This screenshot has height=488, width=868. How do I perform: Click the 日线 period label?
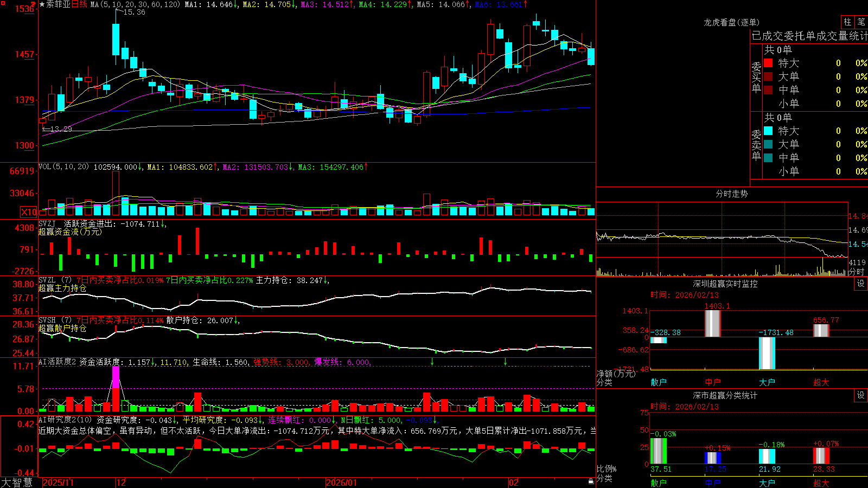(x=79, y=4)
